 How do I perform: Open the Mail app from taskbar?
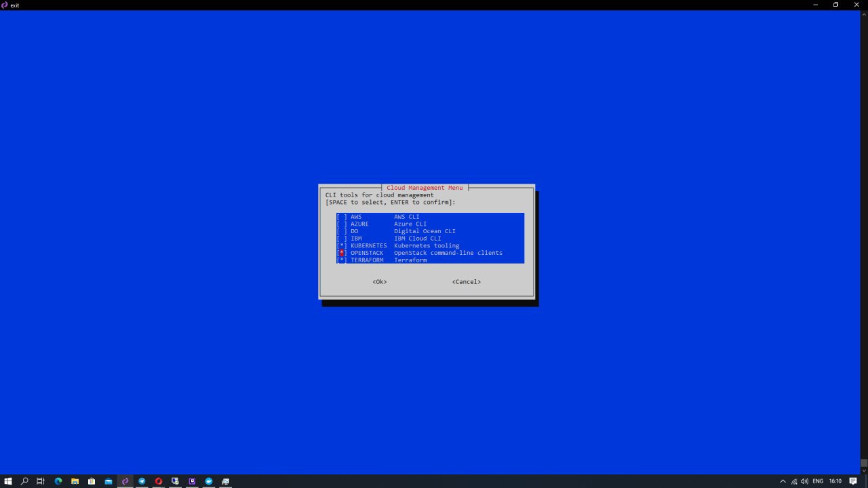pyautogui.click(x=108, y=481)
